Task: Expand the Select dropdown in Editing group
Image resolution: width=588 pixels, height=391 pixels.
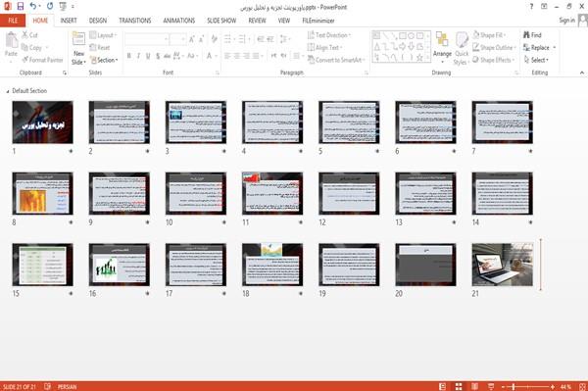Action: [537, 60]
